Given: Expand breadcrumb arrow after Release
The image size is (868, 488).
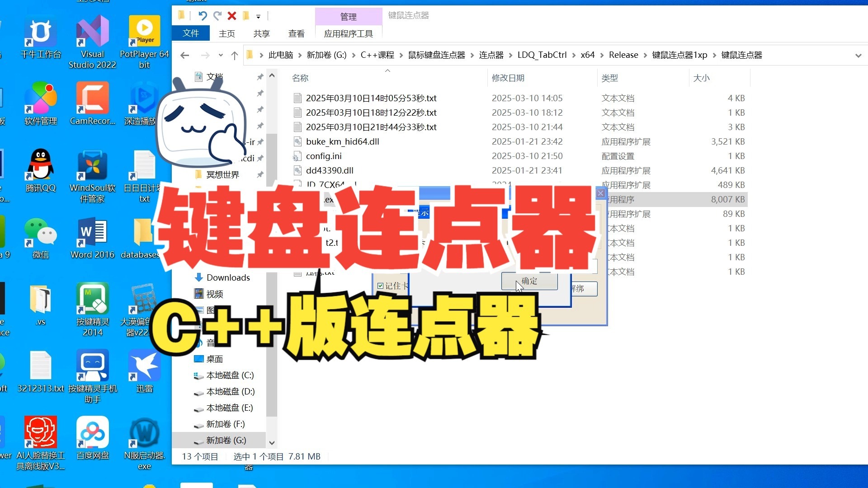Looking at the screenshot, I should 645,55.
